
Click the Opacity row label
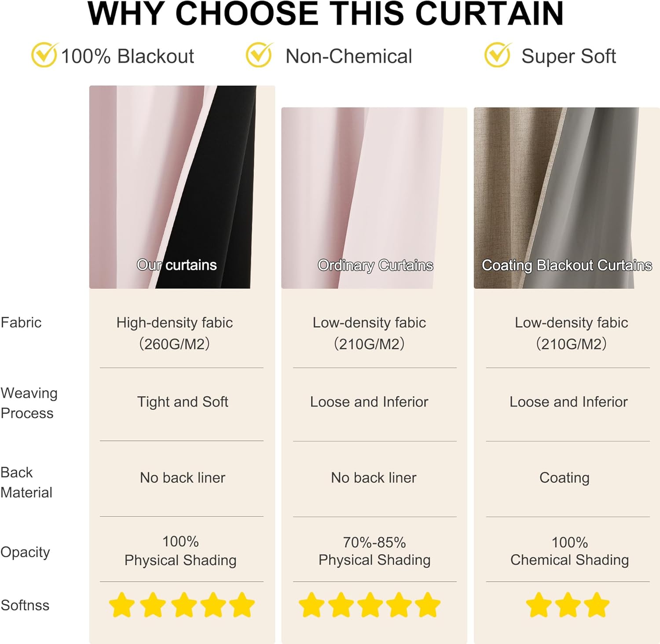click(x=26, y=552)
